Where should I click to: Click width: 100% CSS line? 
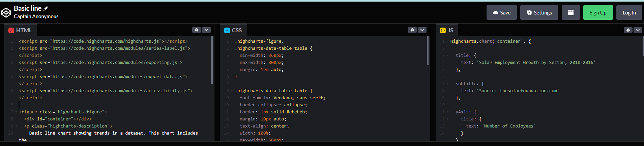(x=255, y=133)
